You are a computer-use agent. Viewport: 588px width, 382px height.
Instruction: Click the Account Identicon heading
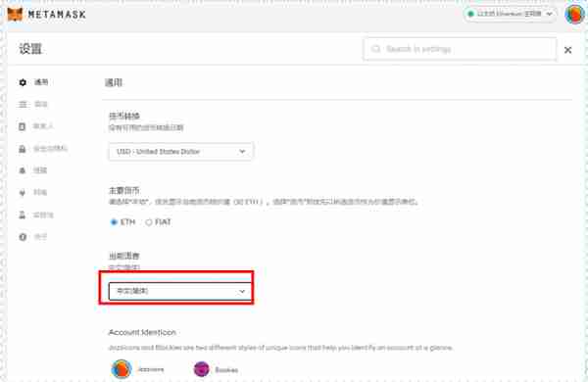coord(142,332)
